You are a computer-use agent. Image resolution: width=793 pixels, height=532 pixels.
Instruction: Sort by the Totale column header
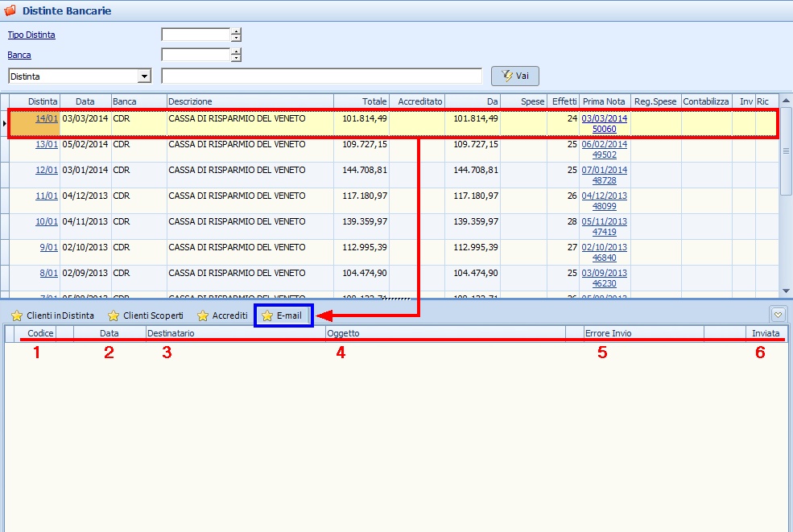point(361,101)
